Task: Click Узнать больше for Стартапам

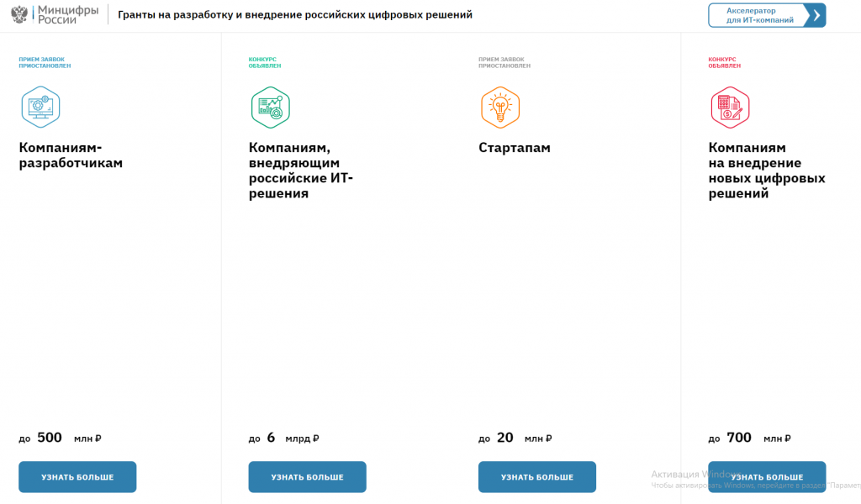Action: click(537, 476)
